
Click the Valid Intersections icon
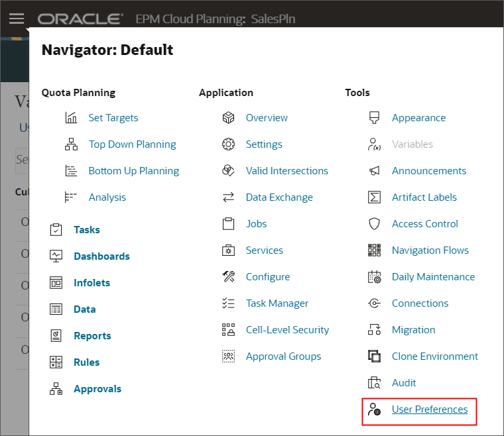pos(229,171)
